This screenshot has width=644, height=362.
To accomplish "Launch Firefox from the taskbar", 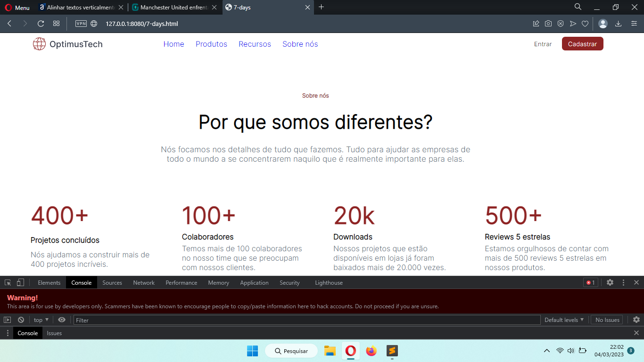I will coord(372,351).
